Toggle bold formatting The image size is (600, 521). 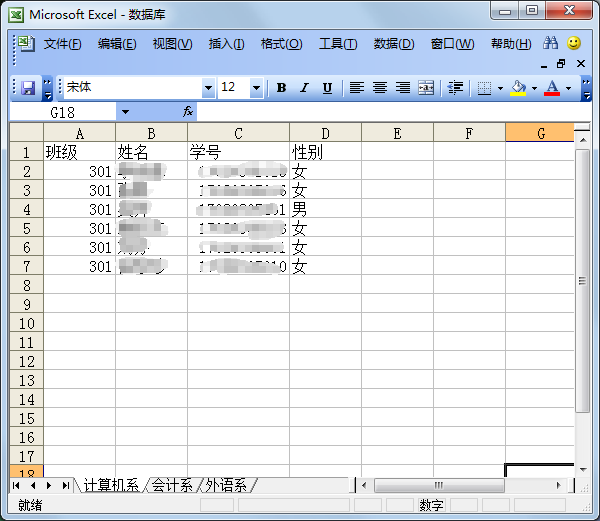[281, 88]
